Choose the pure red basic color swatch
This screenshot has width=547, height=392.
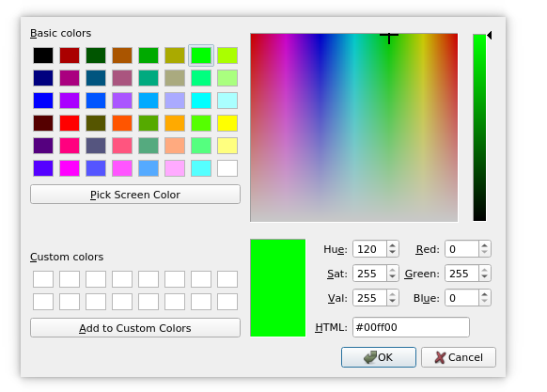(70, 123)
